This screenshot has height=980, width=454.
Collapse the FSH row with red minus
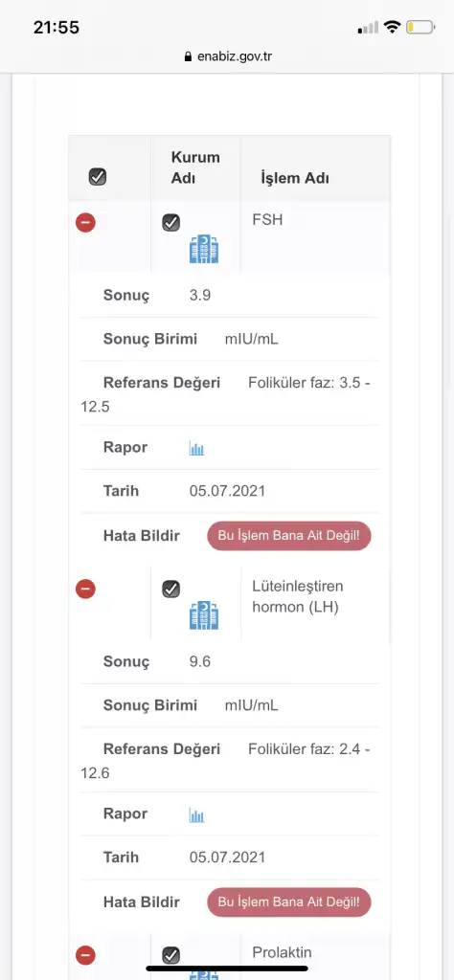click(85, 222)
